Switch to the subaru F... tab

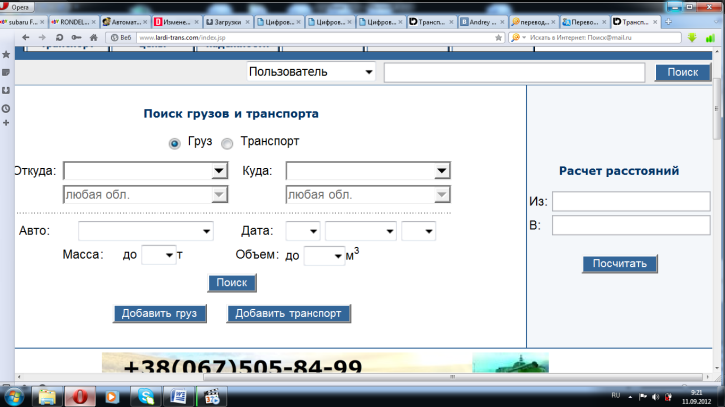(22, 22)
